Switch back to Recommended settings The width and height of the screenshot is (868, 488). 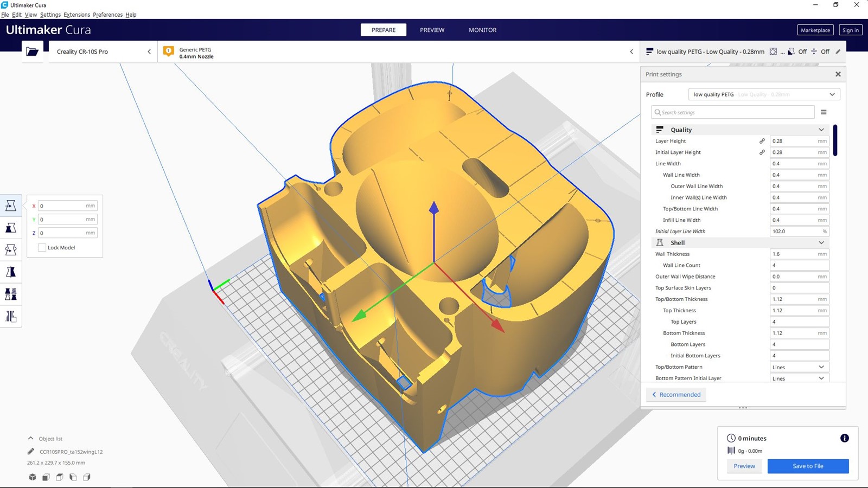(676, 394)
